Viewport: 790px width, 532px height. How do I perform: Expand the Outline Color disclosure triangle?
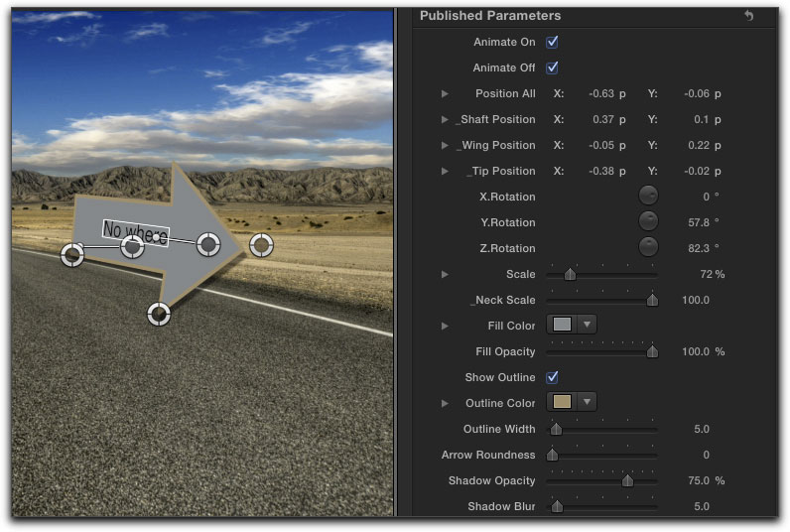pyautogui.click(x=445, y=403)
